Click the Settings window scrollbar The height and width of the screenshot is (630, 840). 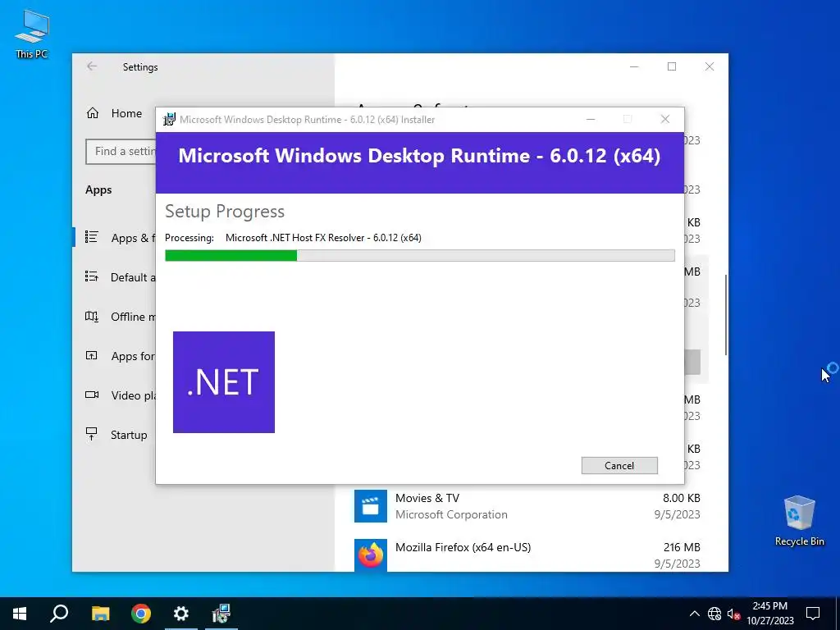(726, 315)
